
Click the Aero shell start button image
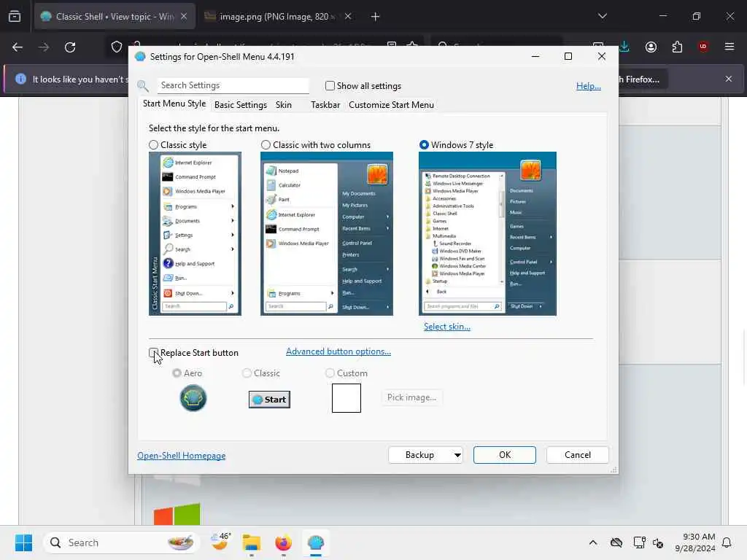[193, 398]
